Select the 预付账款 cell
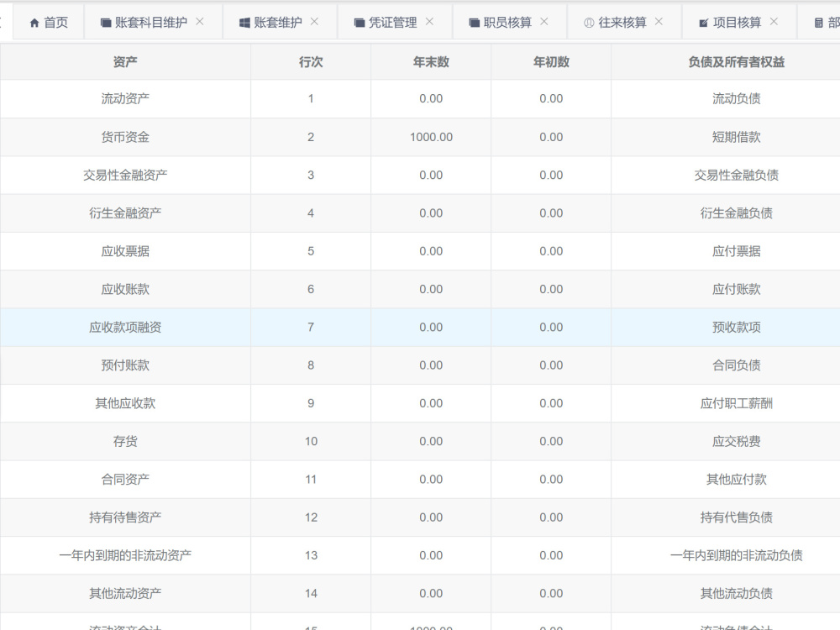Image resolution: width=840 pixels, height=630 pixels. pos(125,365)
